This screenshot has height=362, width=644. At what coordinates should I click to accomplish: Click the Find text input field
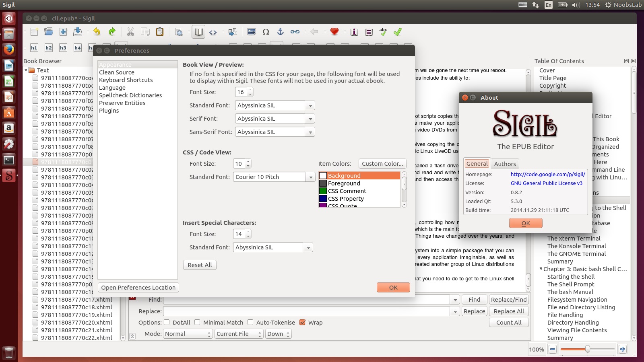pyautogui.click(x=306, y=300)
